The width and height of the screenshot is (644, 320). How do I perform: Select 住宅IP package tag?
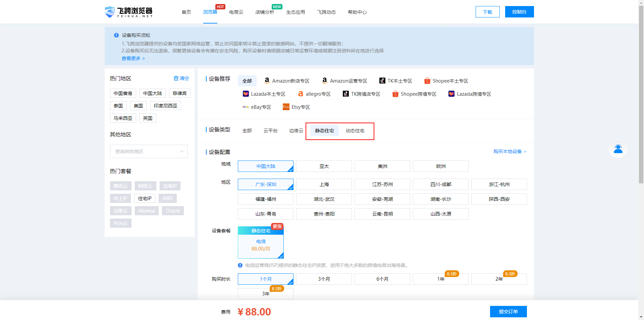(145, 198)
